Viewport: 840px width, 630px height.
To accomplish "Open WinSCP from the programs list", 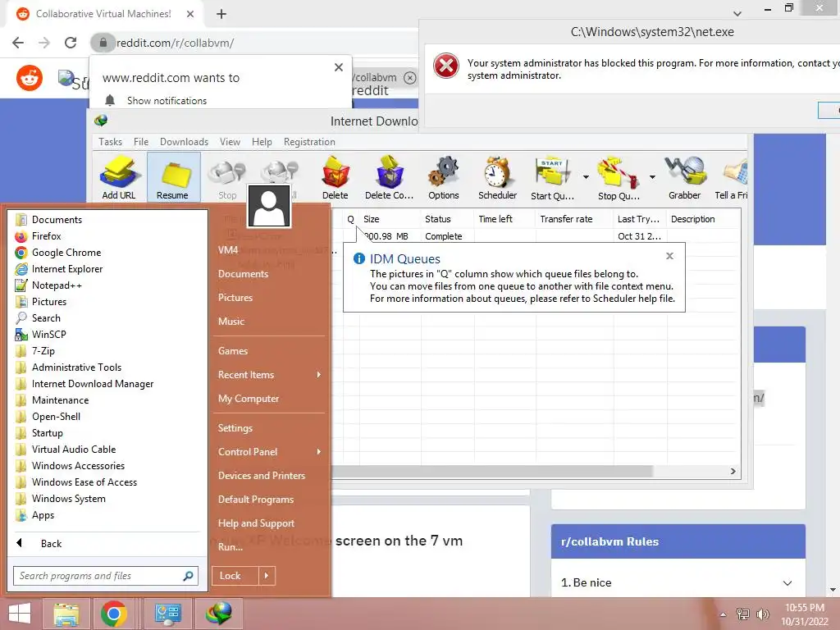I will click(48, 335).
